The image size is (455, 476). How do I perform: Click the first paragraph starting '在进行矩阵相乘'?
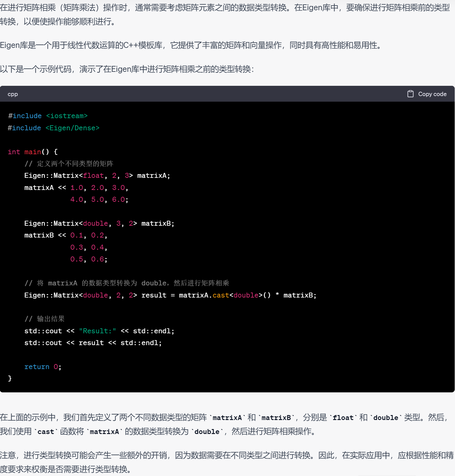225,14
